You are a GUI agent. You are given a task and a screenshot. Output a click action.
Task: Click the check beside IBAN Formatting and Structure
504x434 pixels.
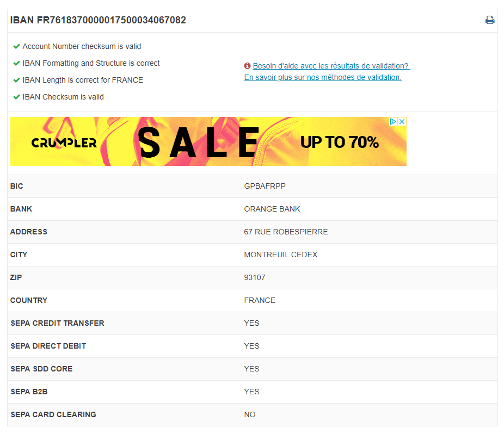pos(17,63)
